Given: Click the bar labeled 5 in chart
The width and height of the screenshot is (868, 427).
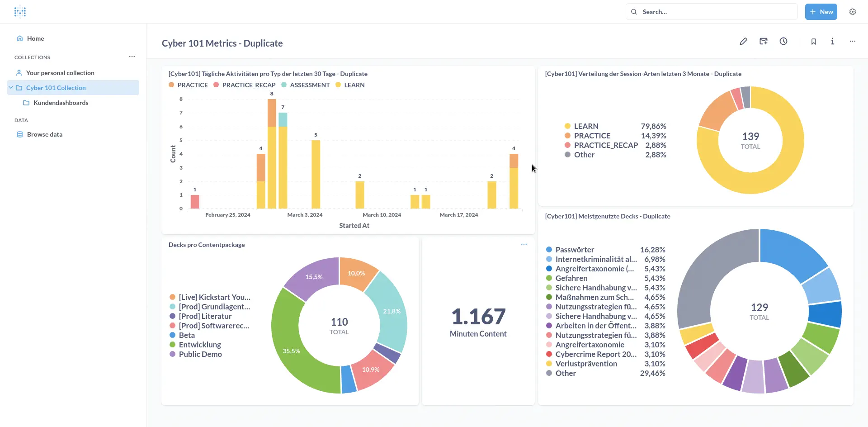Looking at the screenshot, I should tap(316, 174).
